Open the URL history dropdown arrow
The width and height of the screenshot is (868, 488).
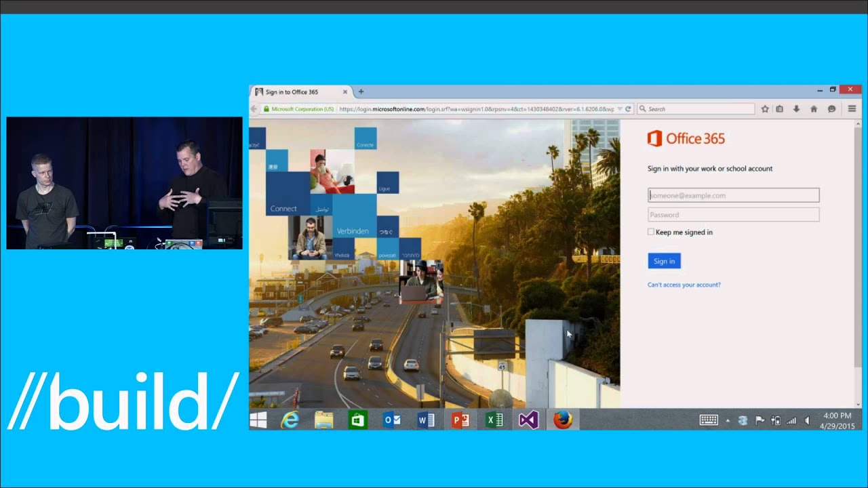(x=620, y=109)
